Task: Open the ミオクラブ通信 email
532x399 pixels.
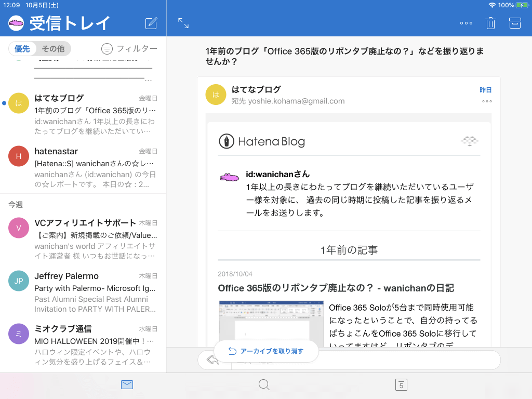Action: click(83, 345)
